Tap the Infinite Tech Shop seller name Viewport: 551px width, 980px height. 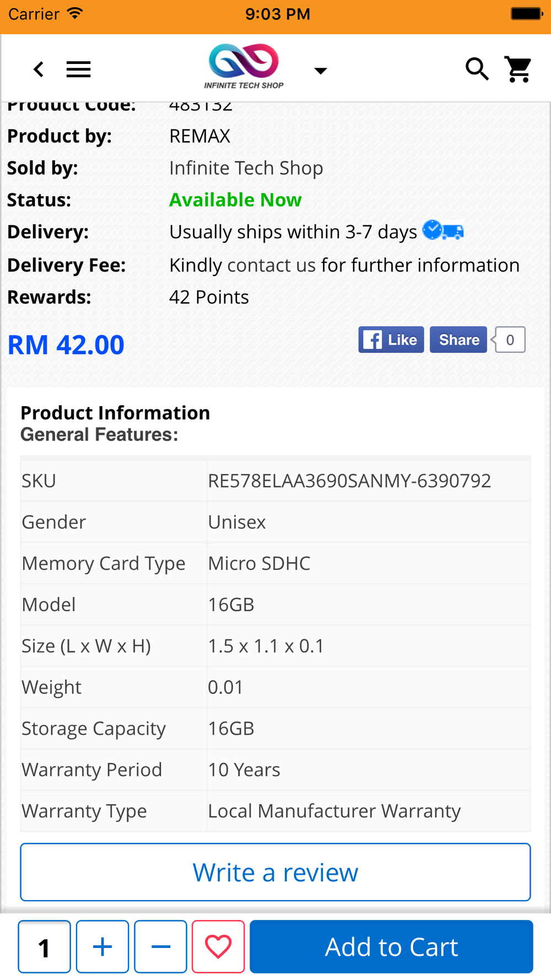tap(246, 168)
